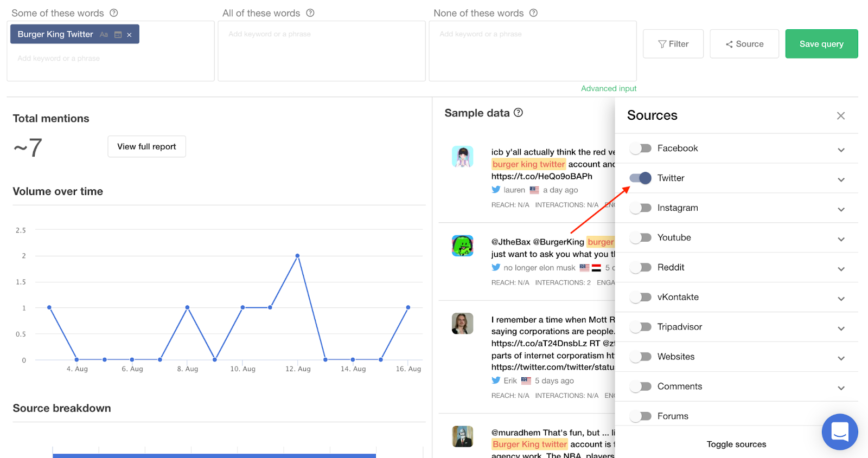The height and width of the screenshot is (458, 868).
Task: Click the US flag icon next to lauren
Action: point(534,190)
